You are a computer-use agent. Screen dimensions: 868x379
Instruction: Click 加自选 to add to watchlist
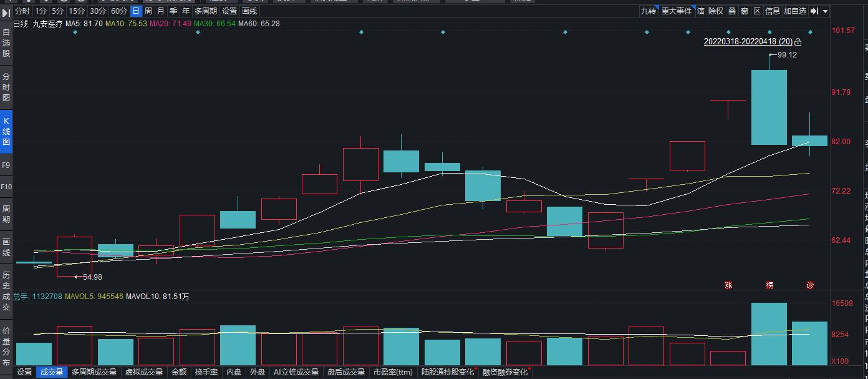795,11
